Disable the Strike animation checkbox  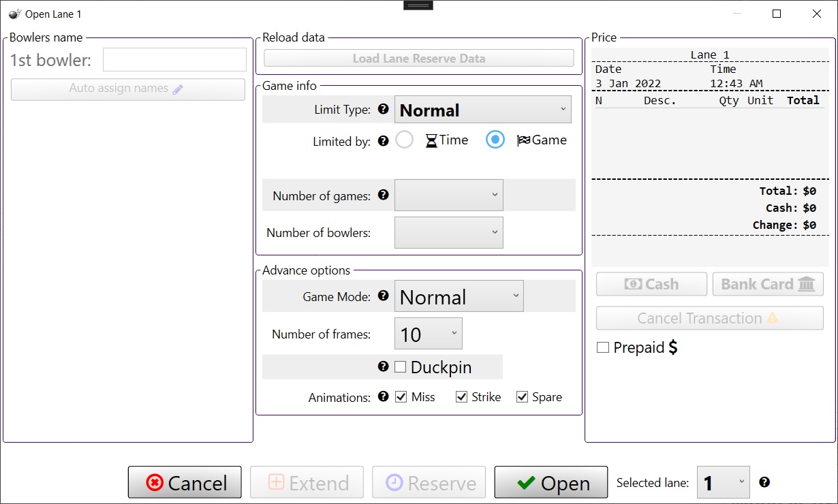pos(461,397)
